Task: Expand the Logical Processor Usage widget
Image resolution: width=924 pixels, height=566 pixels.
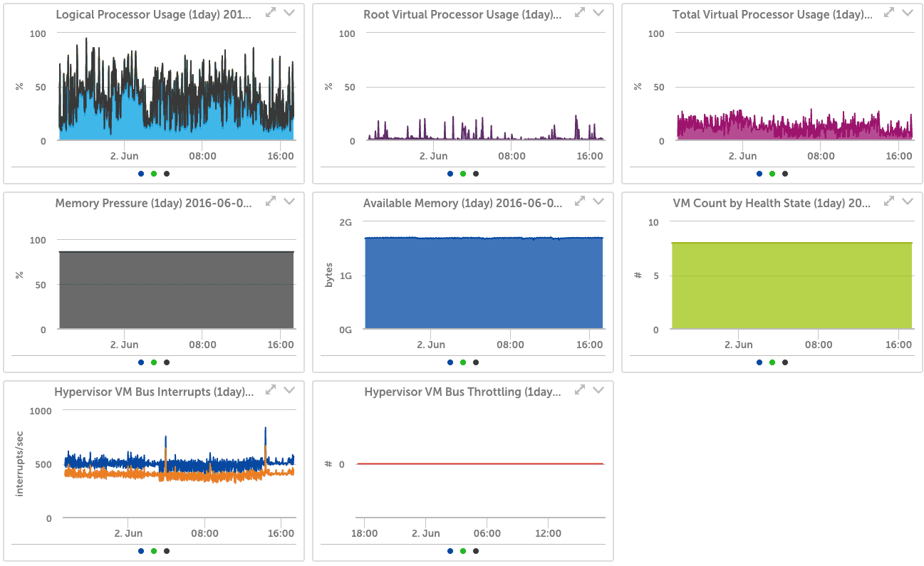Action: tap(271, 13)
